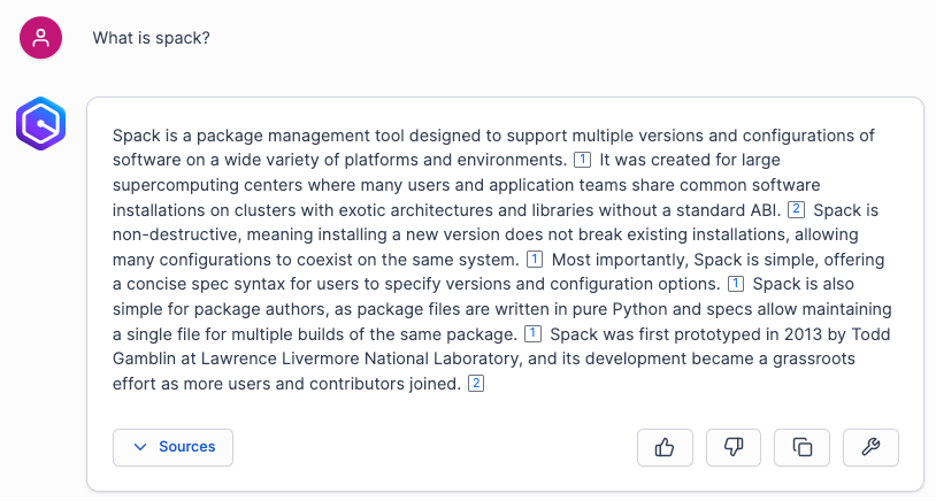Click the text 'supercomputing centers'
The height and width of the screenshot is (502, 936).
pos(208,185)
